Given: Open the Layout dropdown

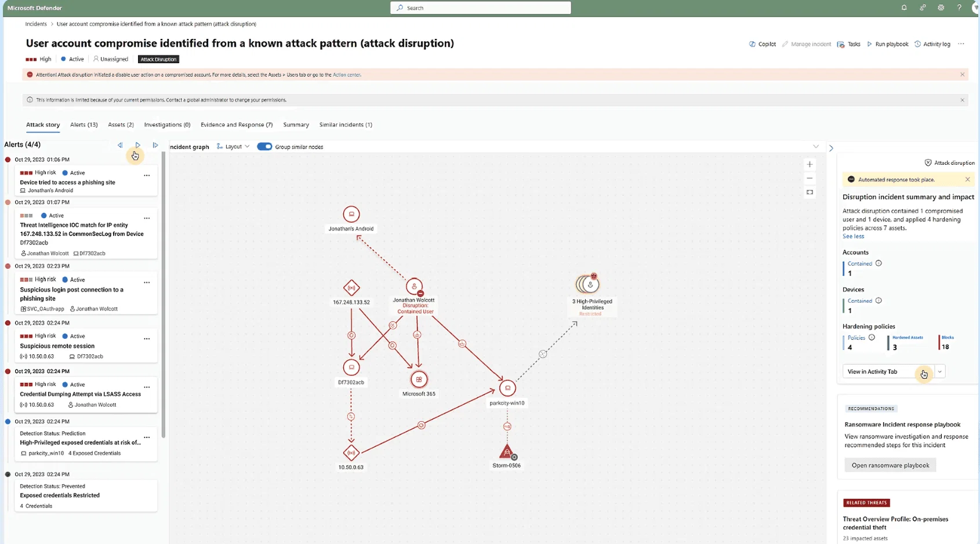Looking at the screenshot, I should pyautogui.click(x=233, y=147).
